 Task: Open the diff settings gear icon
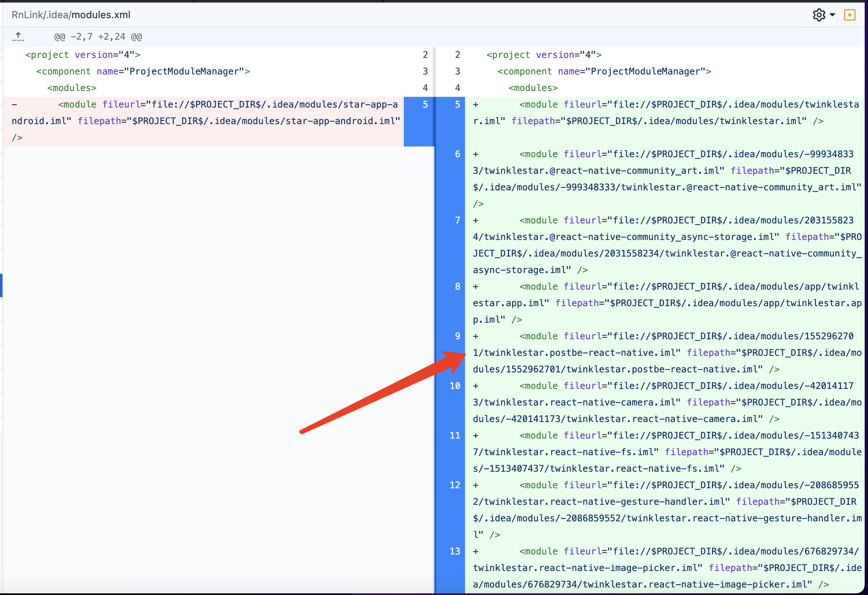pyautogui.click(x=819, y=15)
